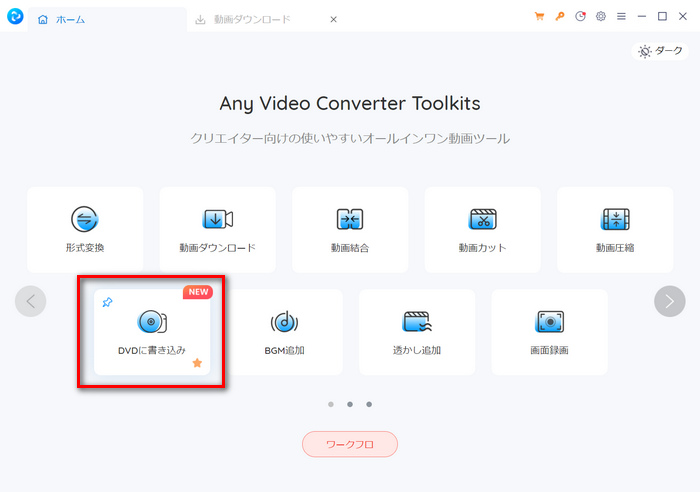Screen dimensions: 700x492
Task: Open the 画面録画 screen record tool
Action: coord(550,332)
